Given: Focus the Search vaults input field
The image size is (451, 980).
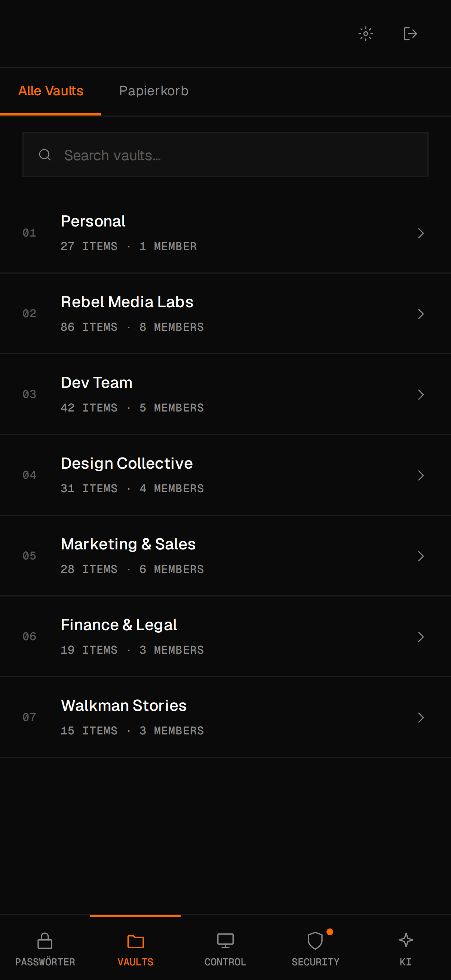Looking at the screenshot, I should [225, 155].
